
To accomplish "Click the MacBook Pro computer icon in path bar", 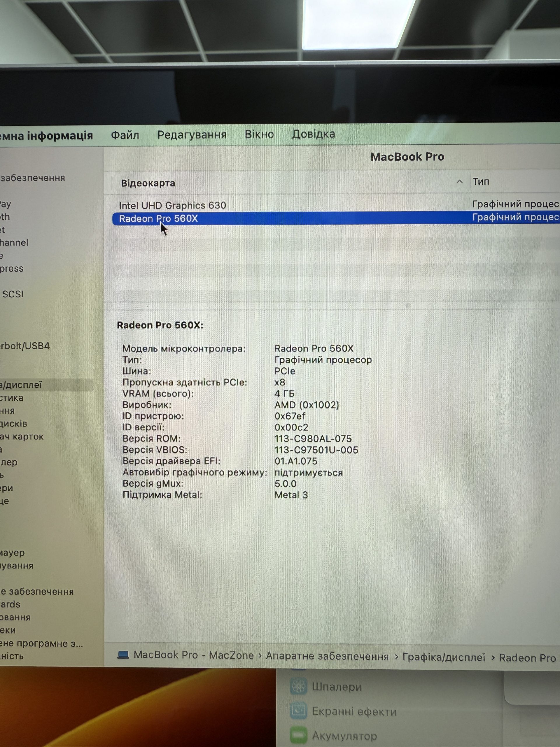I will 123,655.
